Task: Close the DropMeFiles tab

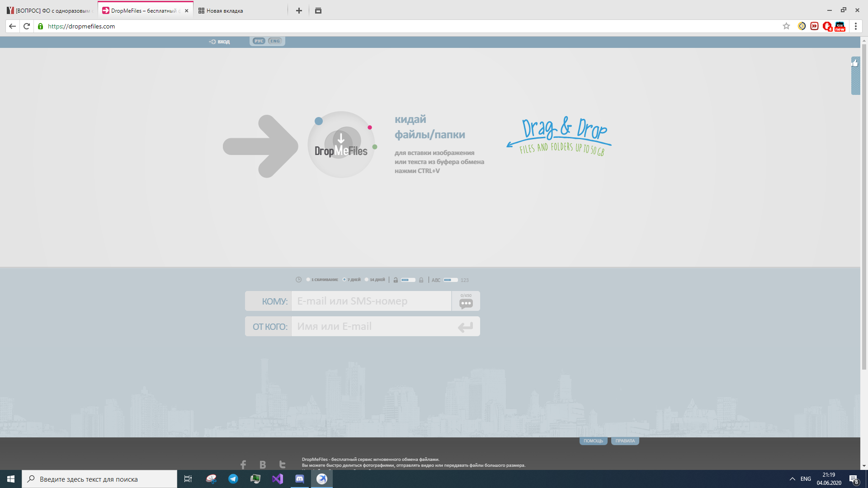Action: (186, 10)
